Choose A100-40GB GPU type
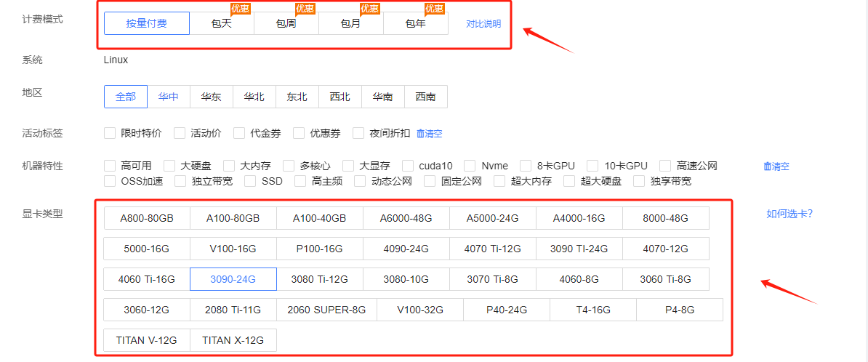The image size is (868, 362). [319, 218]
